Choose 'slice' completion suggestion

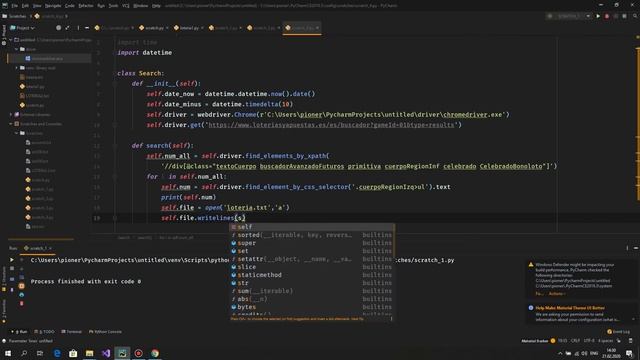click(312, 267)
